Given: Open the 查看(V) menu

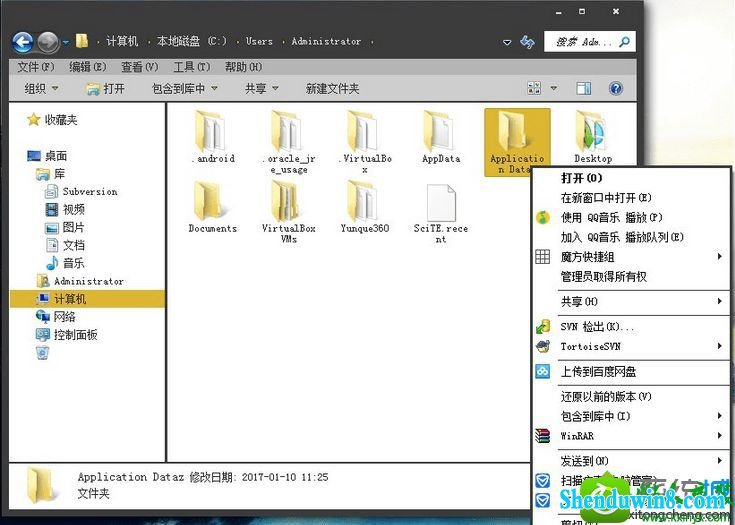Looking at the screenshot, I should point(140,67).
